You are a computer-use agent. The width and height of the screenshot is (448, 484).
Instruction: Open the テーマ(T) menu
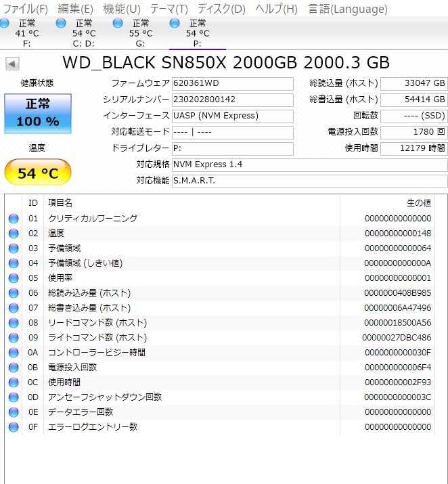(x=169, y=9)
